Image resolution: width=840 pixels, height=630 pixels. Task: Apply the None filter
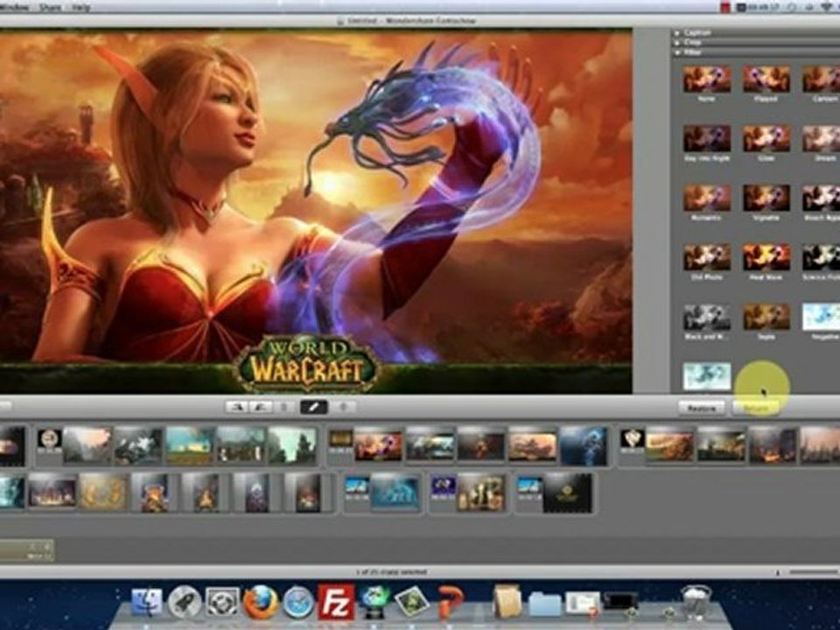click(x=707, y=80)
